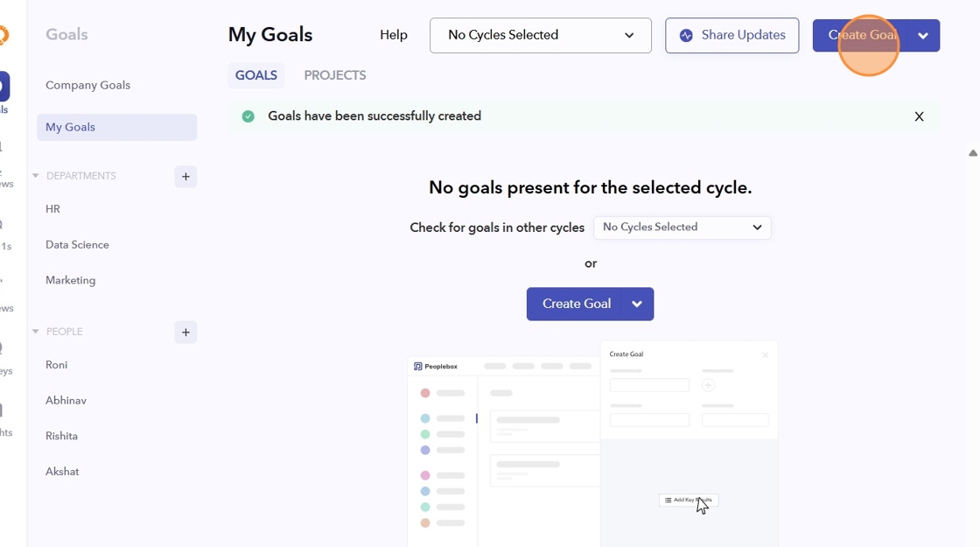980x547 pixels.
Task: Open the top No Cycles Selected dropdown
Action: coord(541,36)
